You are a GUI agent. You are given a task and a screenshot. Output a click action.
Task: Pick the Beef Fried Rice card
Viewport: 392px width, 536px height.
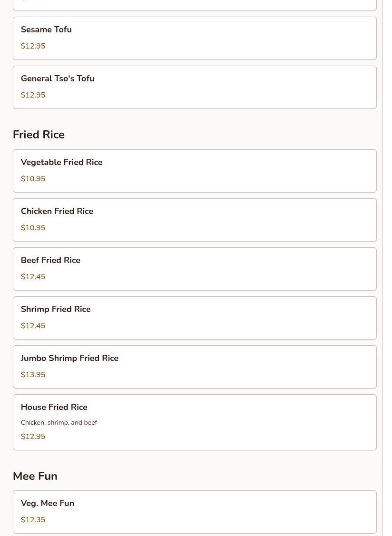[x=195, y=269]
